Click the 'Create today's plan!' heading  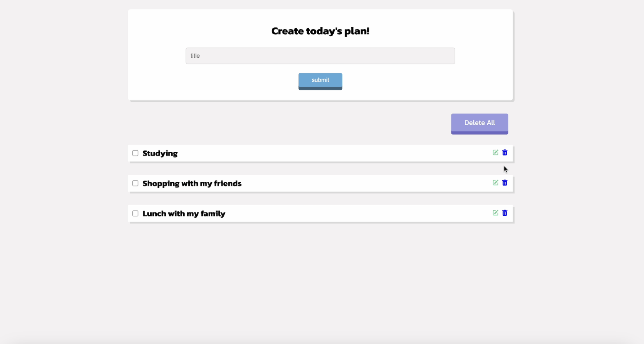tap(320, 31)
